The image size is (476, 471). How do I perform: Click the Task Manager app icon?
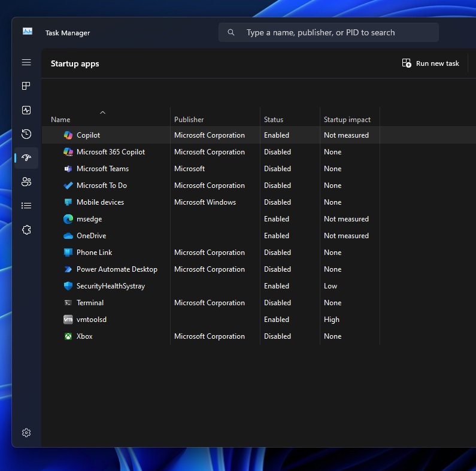pos(28,31)
